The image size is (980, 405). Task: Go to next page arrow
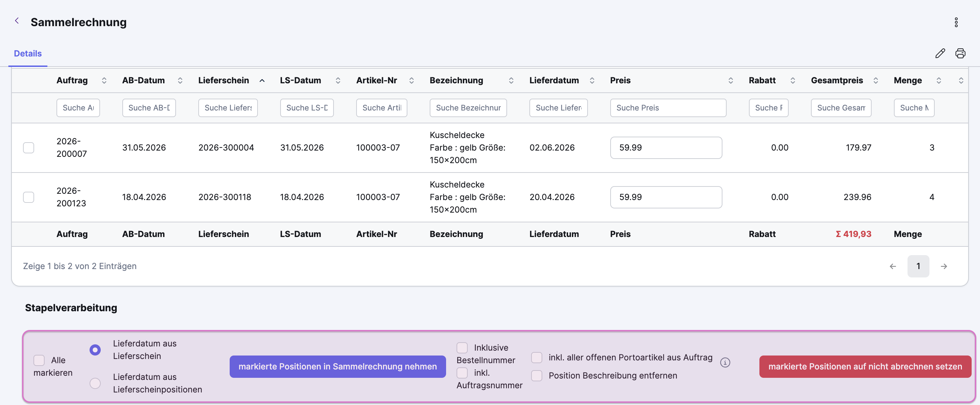coord(944,266)
